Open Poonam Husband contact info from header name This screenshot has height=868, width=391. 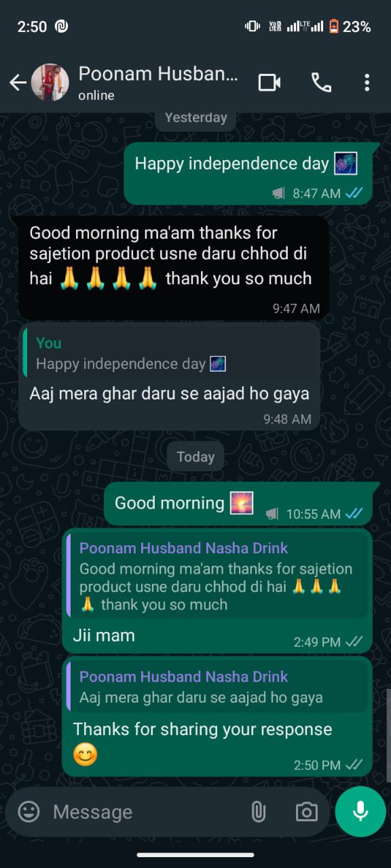click(158, 74)
